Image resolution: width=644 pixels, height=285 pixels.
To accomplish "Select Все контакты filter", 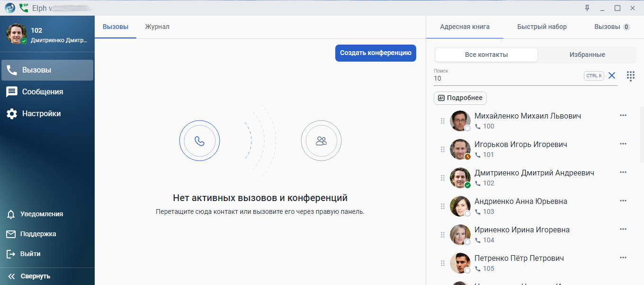I will 486,55.
